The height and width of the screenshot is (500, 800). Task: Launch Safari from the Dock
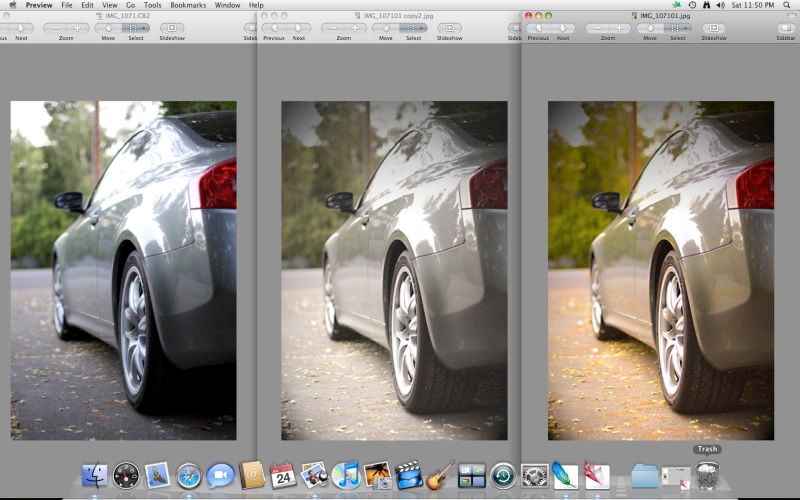click(x=189, y=476)
